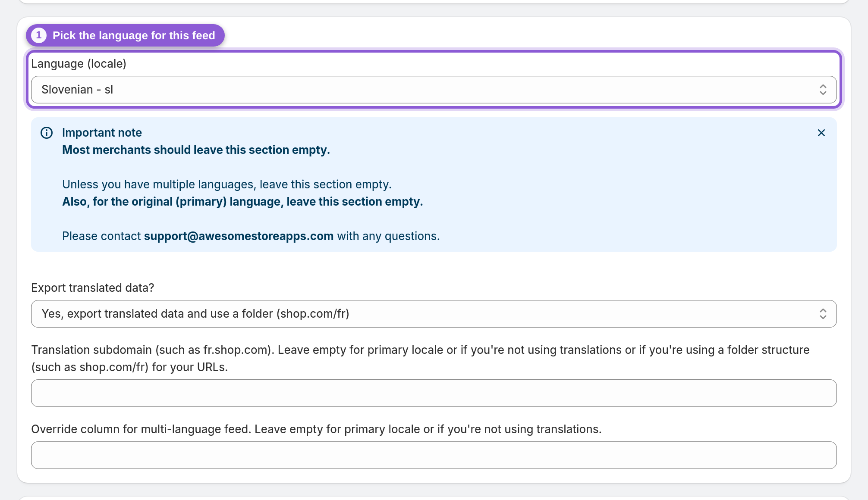Click the info icon beside Important note
Screen dimensions: 868x500
tap(47, 133)
